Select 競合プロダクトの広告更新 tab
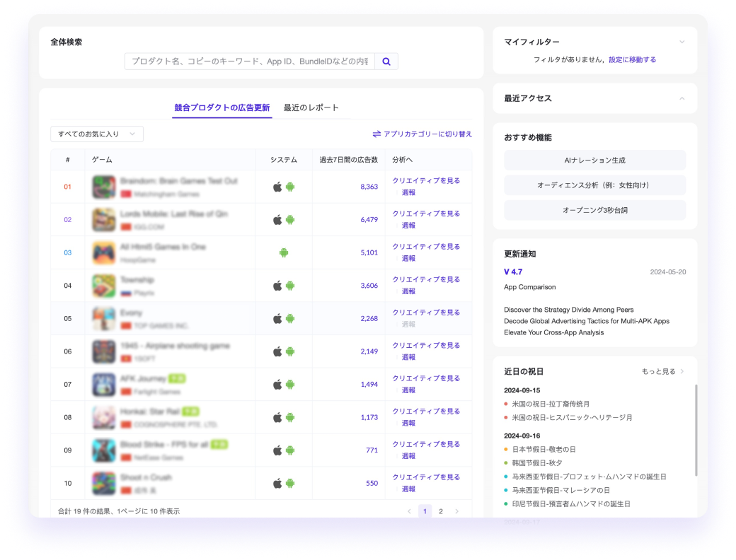Screen dimensions: 736x560 (x=222, y=107)
